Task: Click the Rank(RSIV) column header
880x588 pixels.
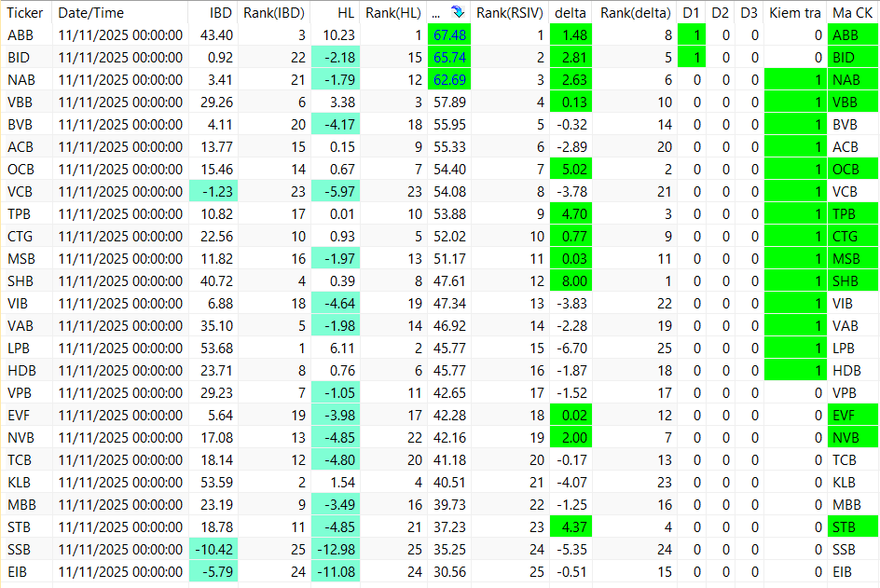Action: (510, 12)
